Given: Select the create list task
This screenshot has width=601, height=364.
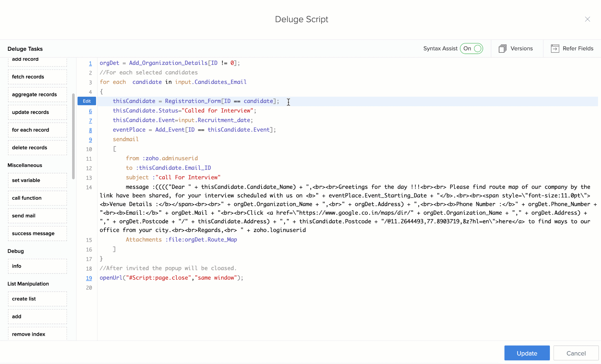Looking at the screenshot, I should pos(37,299).
